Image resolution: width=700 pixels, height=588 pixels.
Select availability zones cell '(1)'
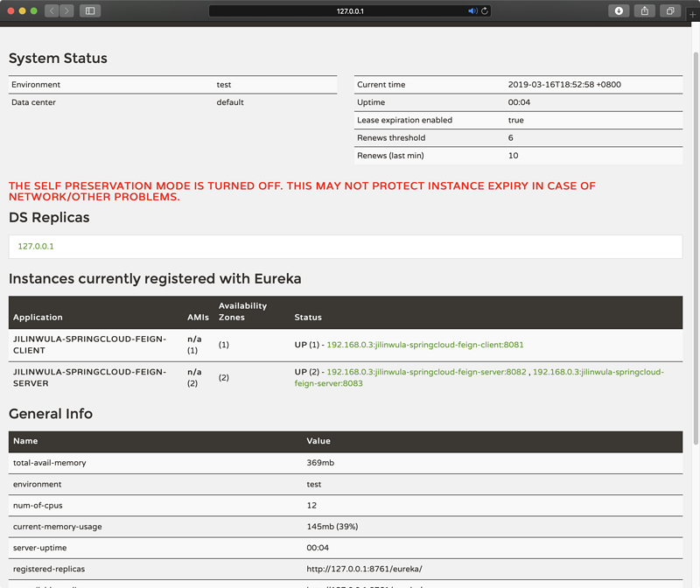tap(224, 345)
